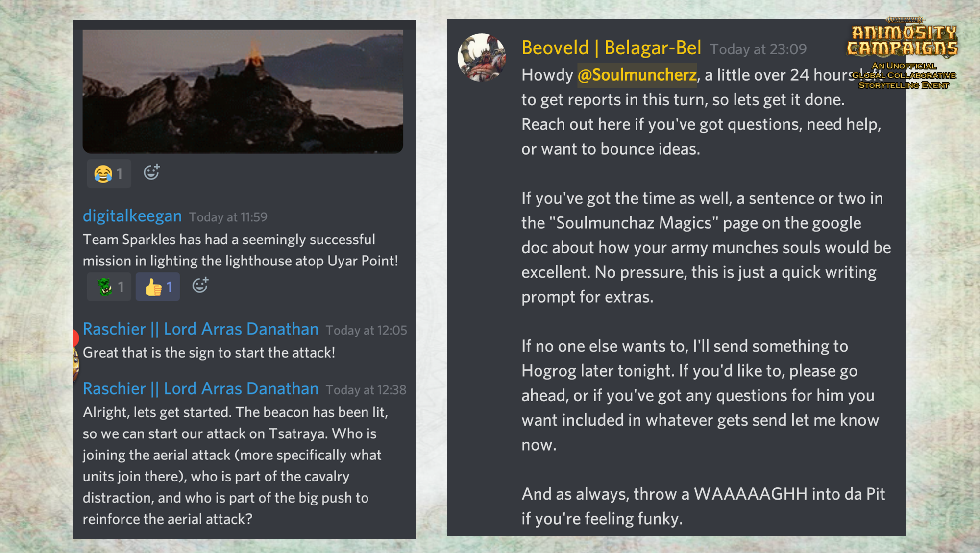Click the Team Sparkles lighthouse message text
Viewport: 980px width, 553px height.
pyautogui.click(x=240, y=250)
